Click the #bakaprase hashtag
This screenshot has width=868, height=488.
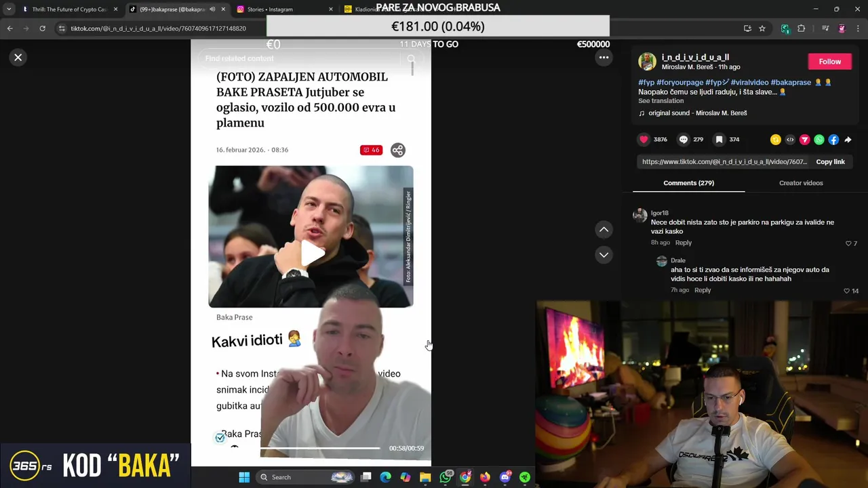(791, 83)
